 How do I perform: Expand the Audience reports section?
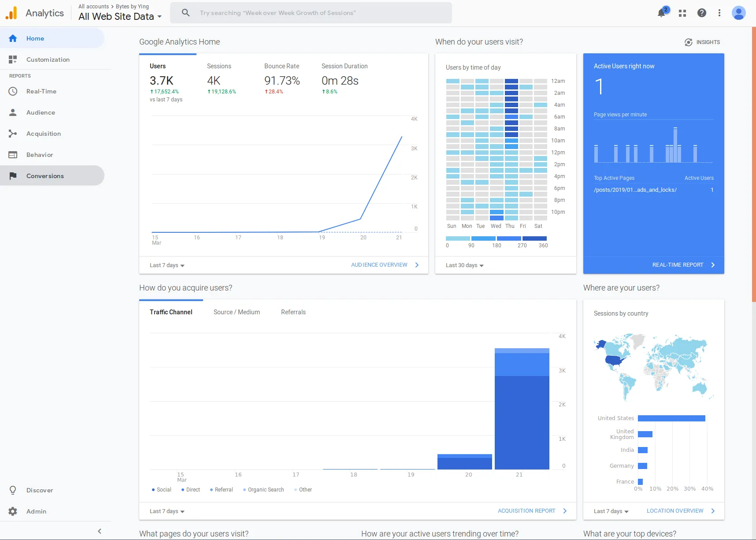coord(52,112)
